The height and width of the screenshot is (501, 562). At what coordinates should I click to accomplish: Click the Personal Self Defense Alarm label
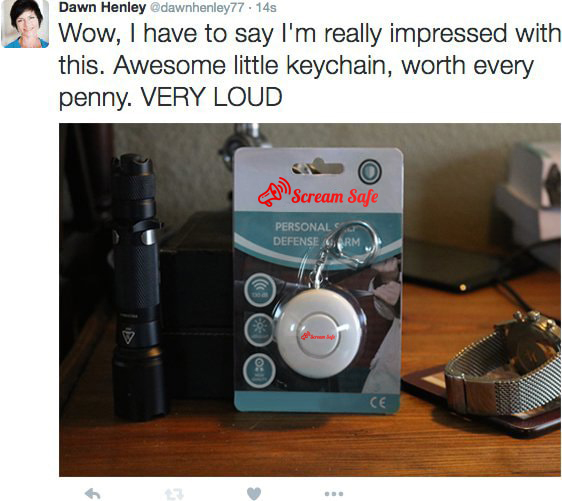click(x=317, y=234)
